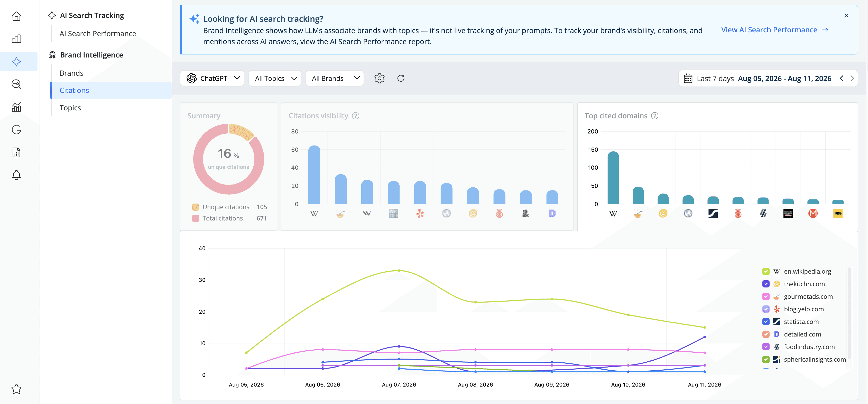The image size is (868, 404).
Task: Toggle the gourmetads.com legend checkbox
Action: coord(765,297)
